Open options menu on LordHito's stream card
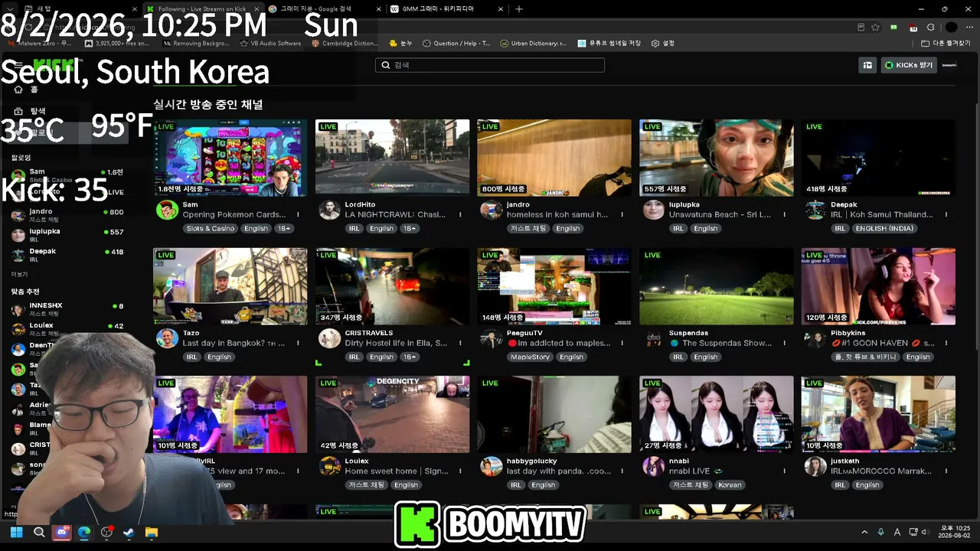This screenshot has width=980, height=551. coord(460,215)
